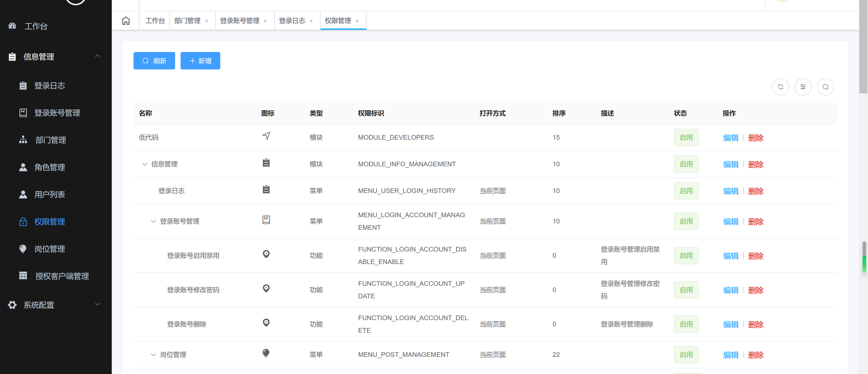Click the pin icon in the 登录账号启用禁用 row
This screenshot has height=374, width=868.
pos(266,254)
